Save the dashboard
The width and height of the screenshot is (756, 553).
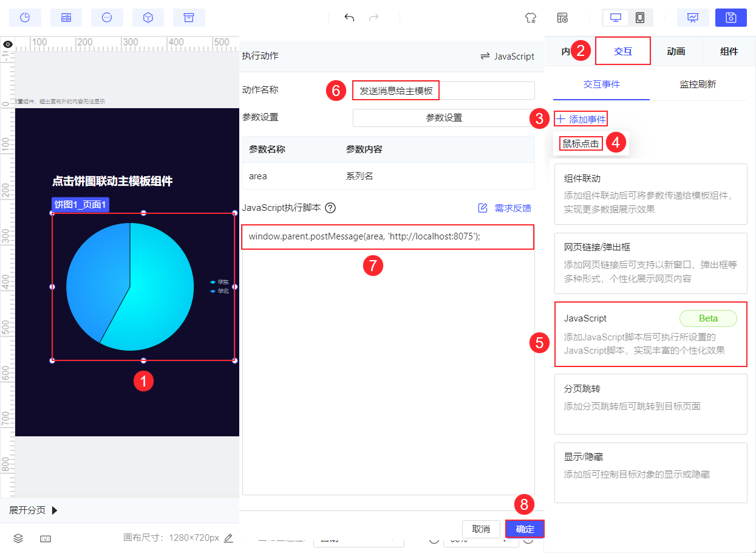[x=731, y=18]
